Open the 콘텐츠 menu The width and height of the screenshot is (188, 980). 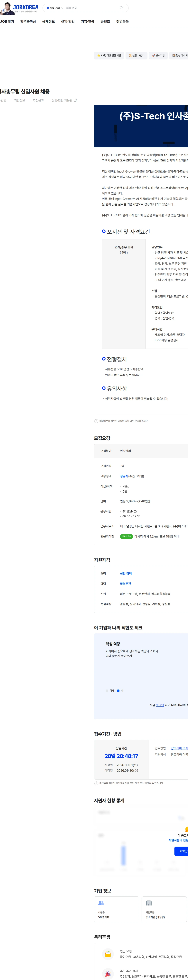coord(105,22)
